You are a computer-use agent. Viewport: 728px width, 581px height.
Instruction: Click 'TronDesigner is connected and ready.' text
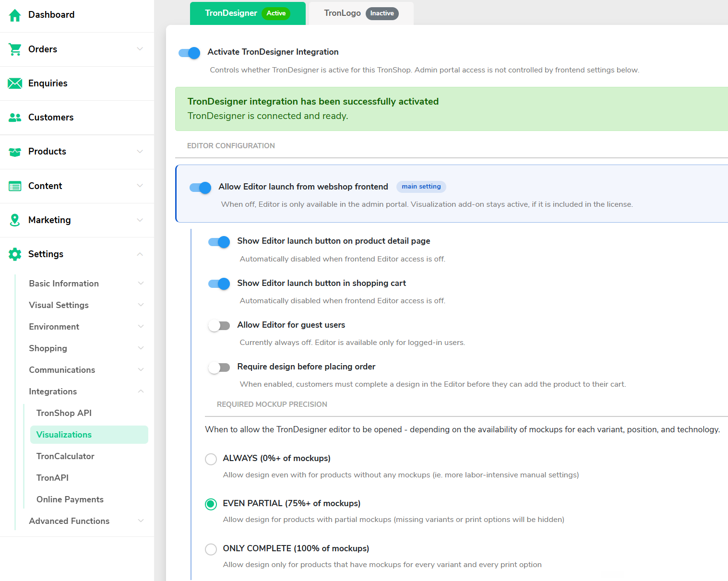(268, 116)
